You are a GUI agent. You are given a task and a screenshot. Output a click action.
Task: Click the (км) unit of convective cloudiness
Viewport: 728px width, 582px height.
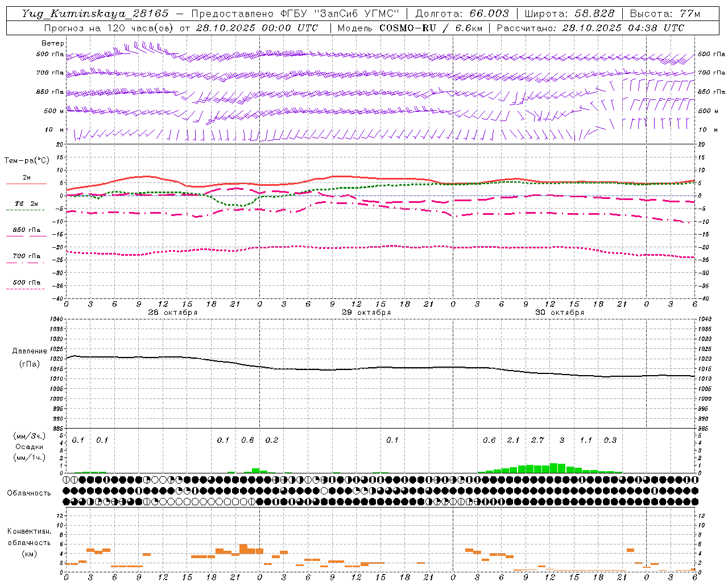[30, 554]
